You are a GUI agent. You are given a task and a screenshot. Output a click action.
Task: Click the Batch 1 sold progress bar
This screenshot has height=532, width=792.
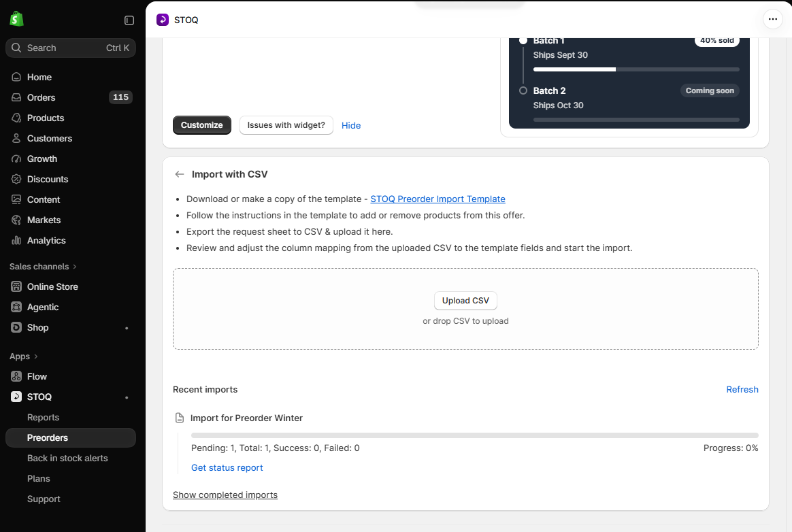tap(636, 69)
